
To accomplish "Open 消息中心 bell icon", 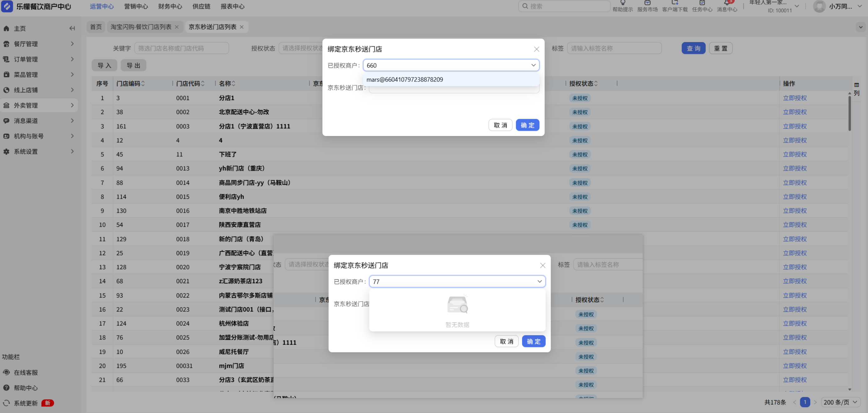I will coord(727,3).
